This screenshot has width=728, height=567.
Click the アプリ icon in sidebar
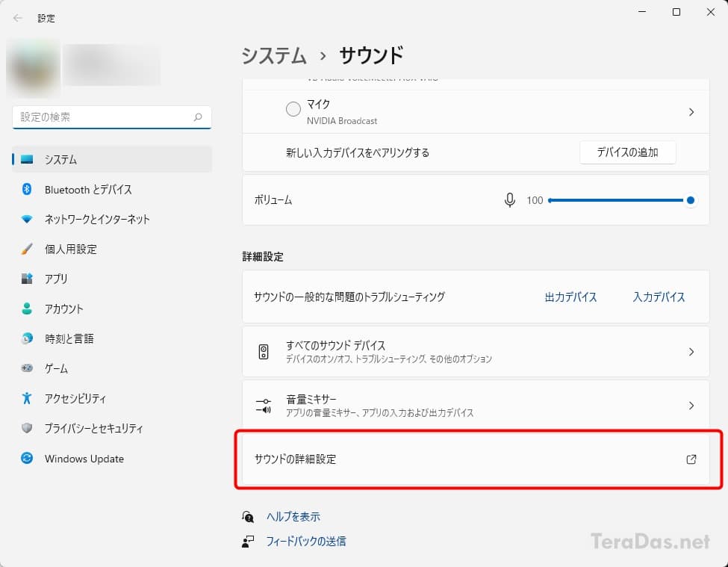pyautogui.click(x=27, y=279)
